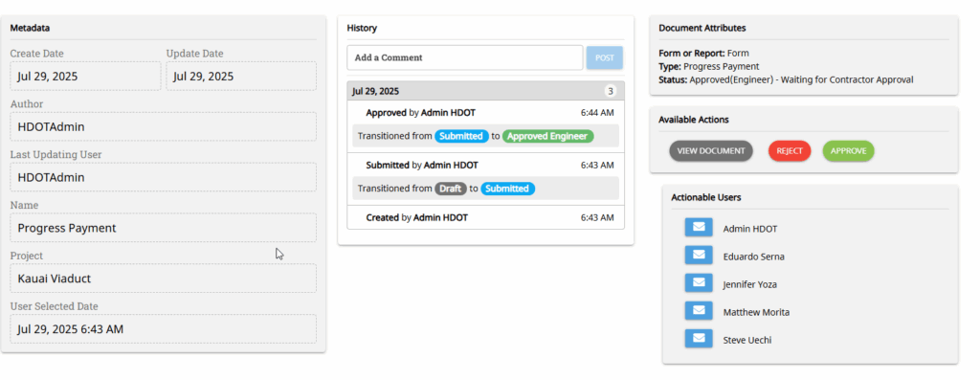Select the Approved Engineer status tag
980x380 pixels.
pyautogui.click(x=548, y=136)
